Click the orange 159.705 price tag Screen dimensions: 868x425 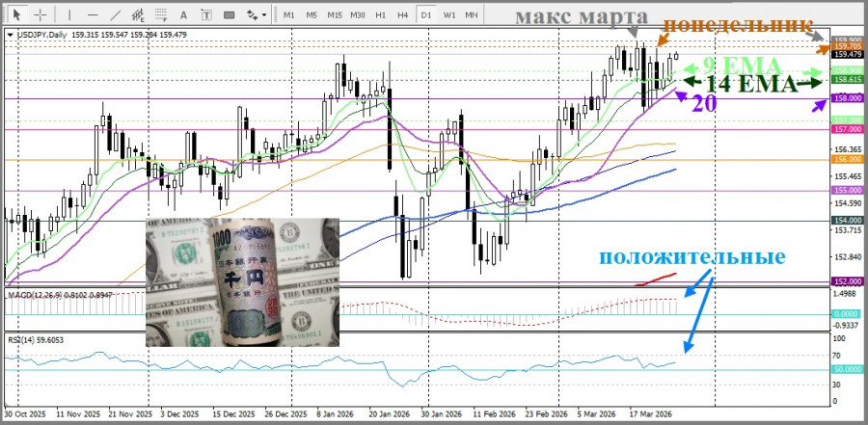tap(847, 46)
